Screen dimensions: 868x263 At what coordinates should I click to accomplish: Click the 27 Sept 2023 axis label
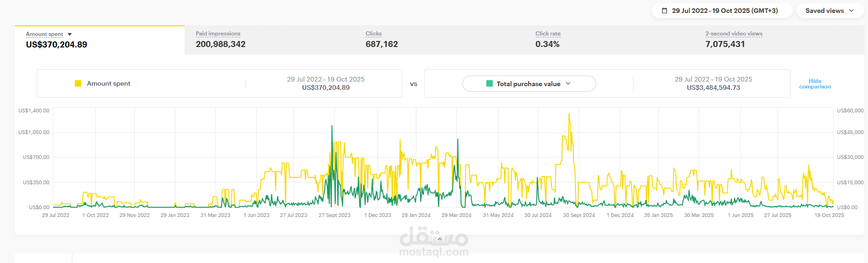(x=335, y=215)
